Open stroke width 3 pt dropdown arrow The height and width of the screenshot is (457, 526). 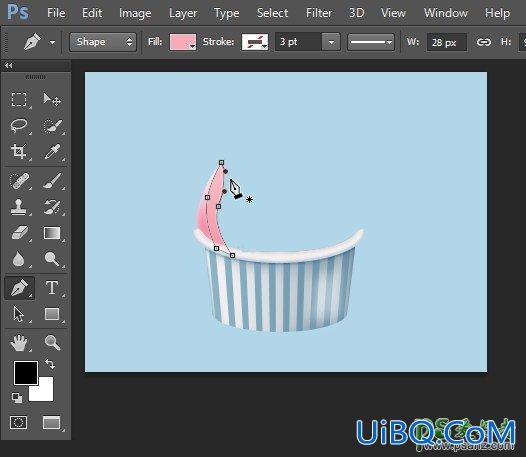331,42
